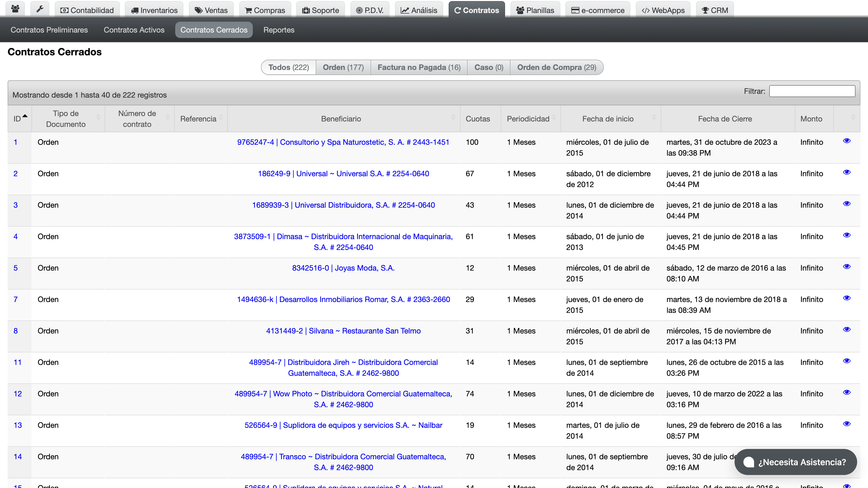View contract 2 with its eye icon
Screen dimensions: 868x488
846,172
